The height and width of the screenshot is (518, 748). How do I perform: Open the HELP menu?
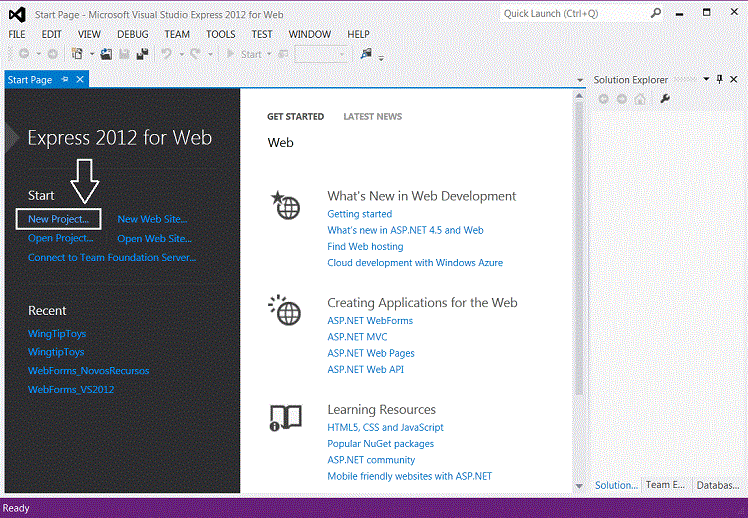point(358,34)
